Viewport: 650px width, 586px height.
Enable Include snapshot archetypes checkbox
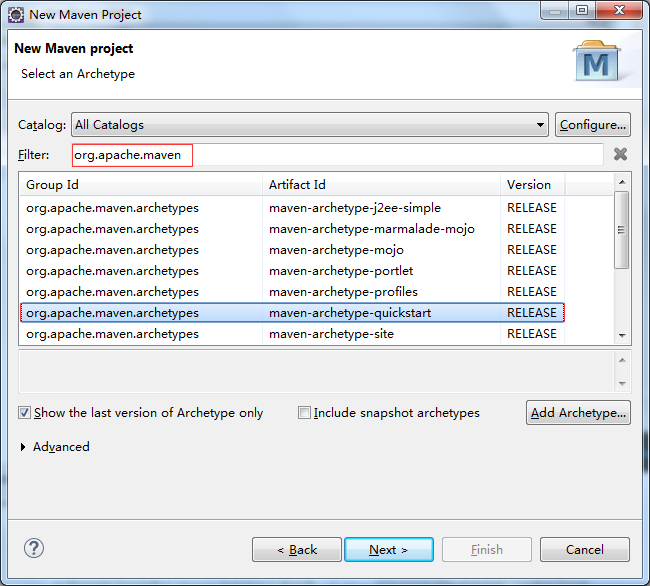pyautogui.click(x=304, y=412)
